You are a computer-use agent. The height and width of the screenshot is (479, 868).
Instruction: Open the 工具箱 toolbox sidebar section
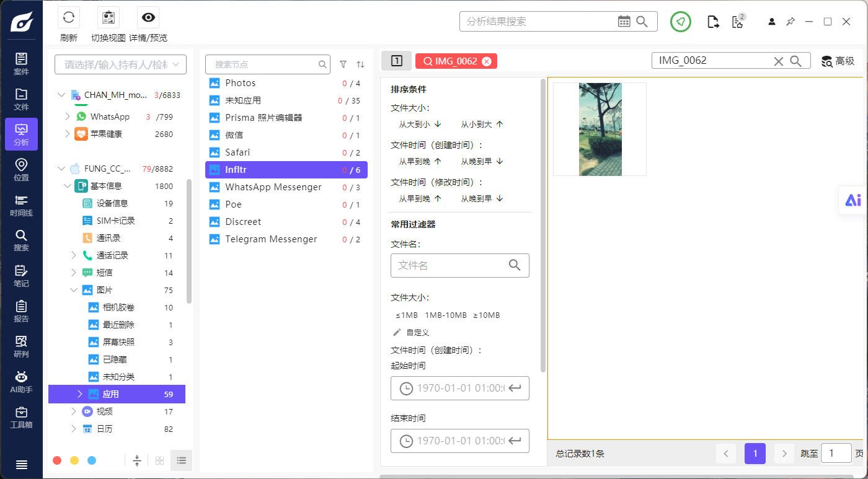tap(21, 416)
